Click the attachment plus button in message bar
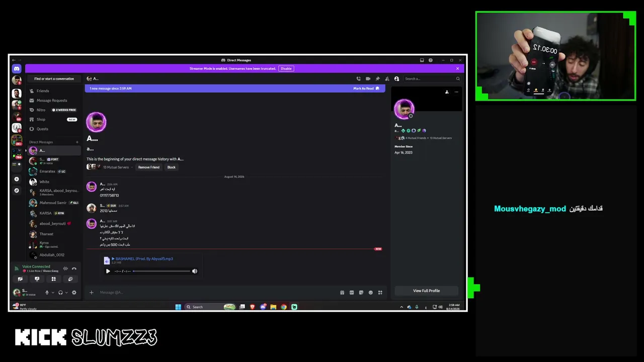The width and height of the screenshot is (644, 362). (x=91, y=293)
